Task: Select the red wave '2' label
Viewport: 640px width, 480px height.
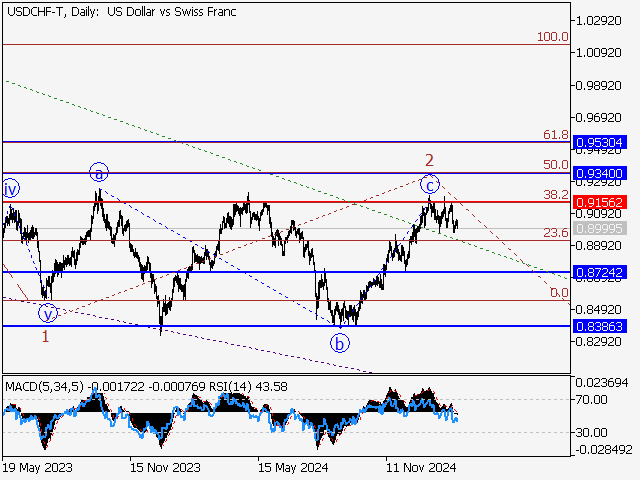Action: coord(429,160)
